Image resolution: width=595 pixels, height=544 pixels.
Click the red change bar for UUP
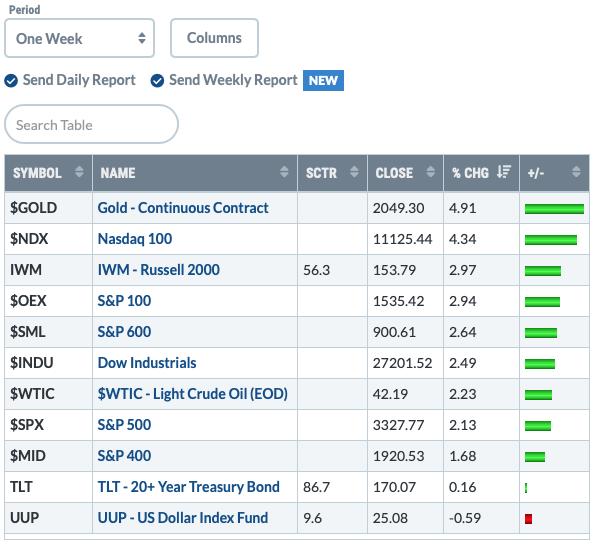point(528,519)
